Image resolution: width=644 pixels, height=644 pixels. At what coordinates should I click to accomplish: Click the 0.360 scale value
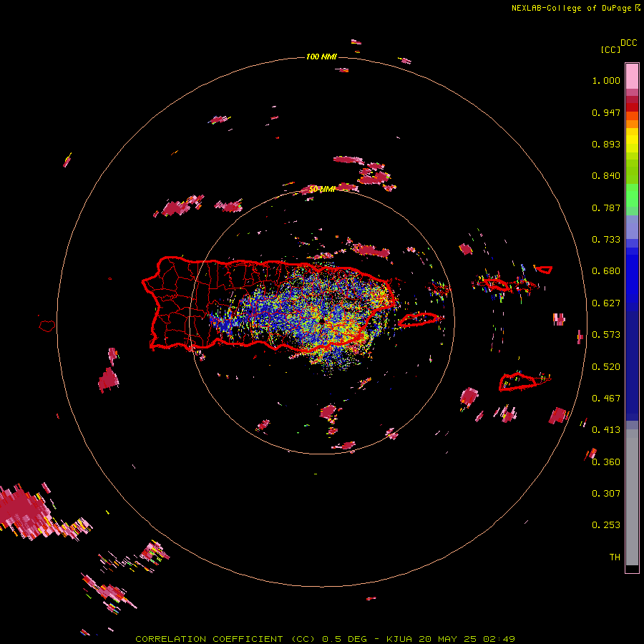tap(606, 462)
